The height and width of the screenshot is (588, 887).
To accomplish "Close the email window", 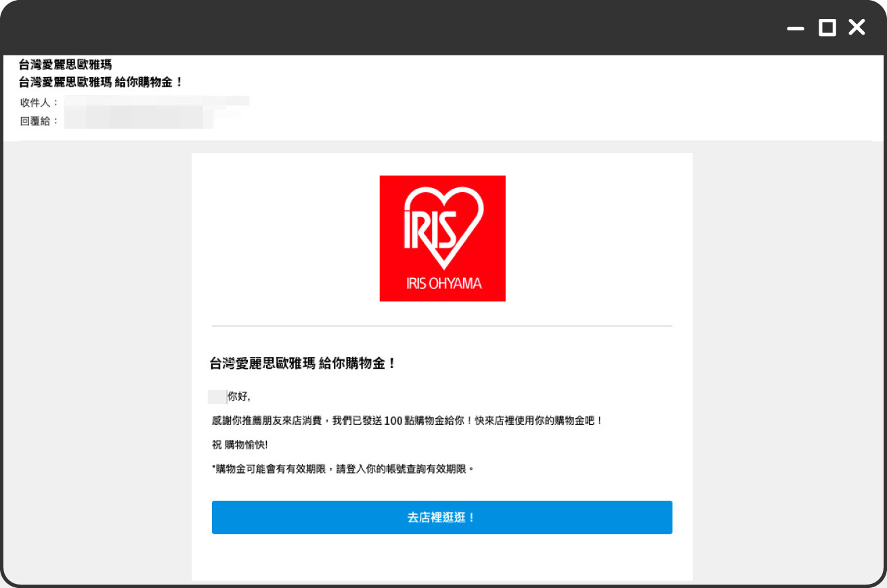I will (857, 28).
